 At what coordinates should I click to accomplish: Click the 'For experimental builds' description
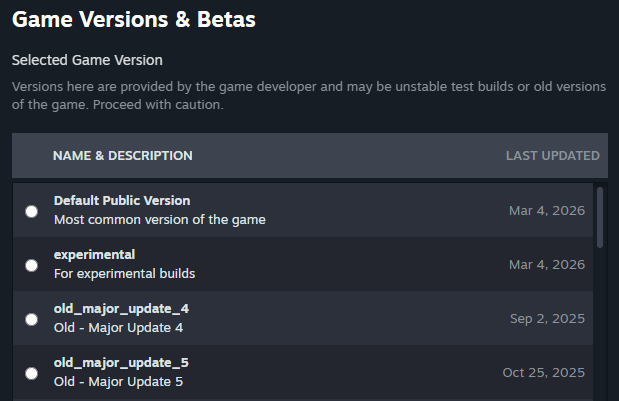click(124, 273)
